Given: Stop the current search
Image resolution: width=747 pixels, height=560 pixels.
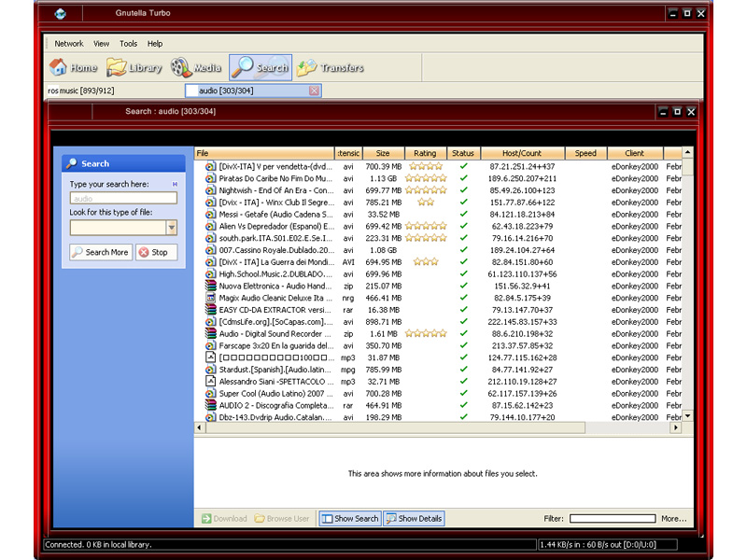Looking at the screenshot, I should pos(155,252).
